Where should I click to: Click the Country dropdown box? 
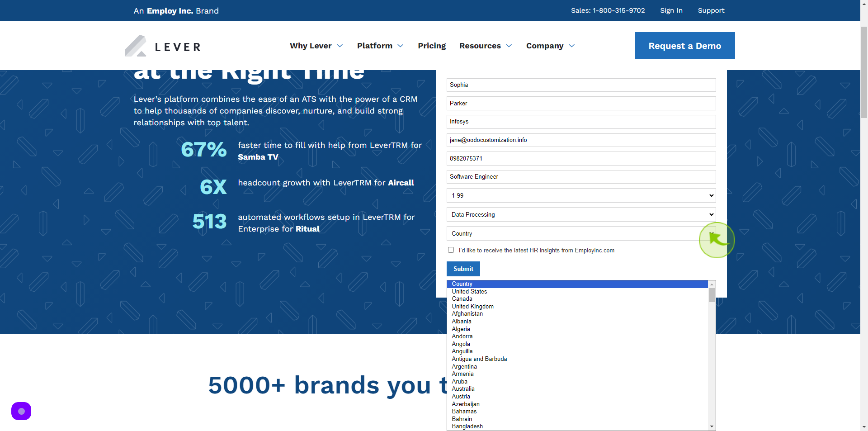(x=581, y=233)
